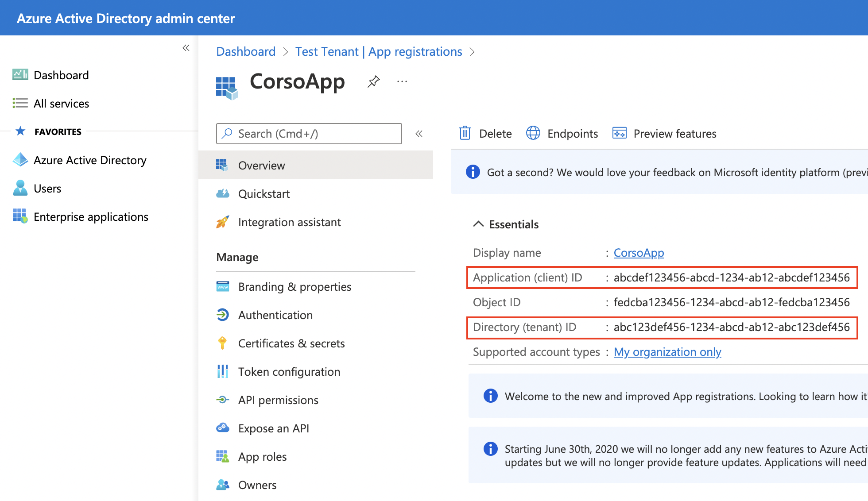The width and height of the screenshot is (868, 501).
Task: Open Users in the favorites sidebar
Action: (47, 189)
